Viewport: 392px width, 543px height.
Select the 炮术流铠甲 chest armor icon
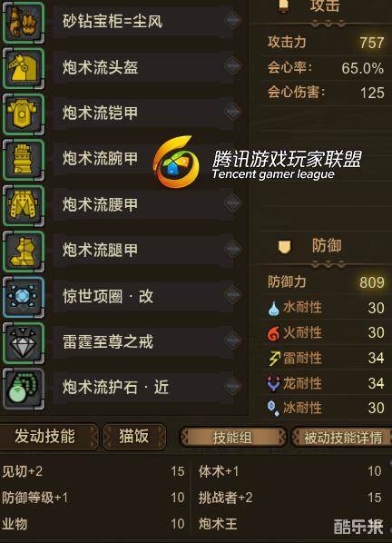pos(24,114)
